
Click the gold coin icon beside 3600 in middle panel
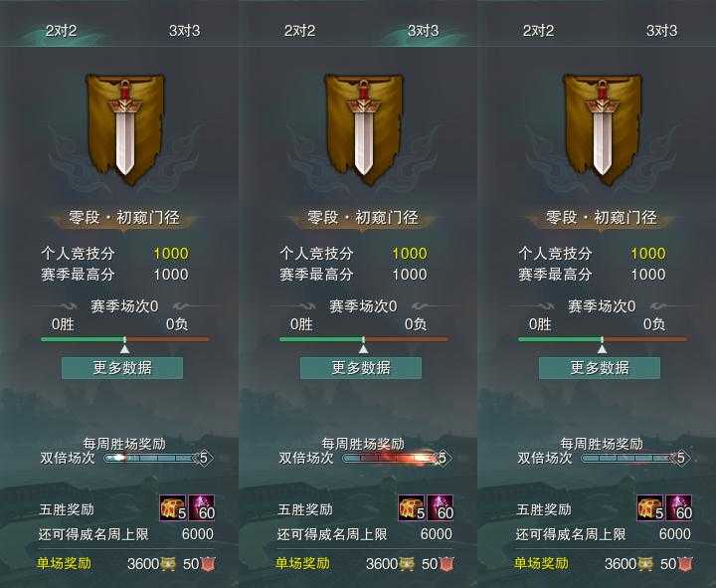(407, 564)
